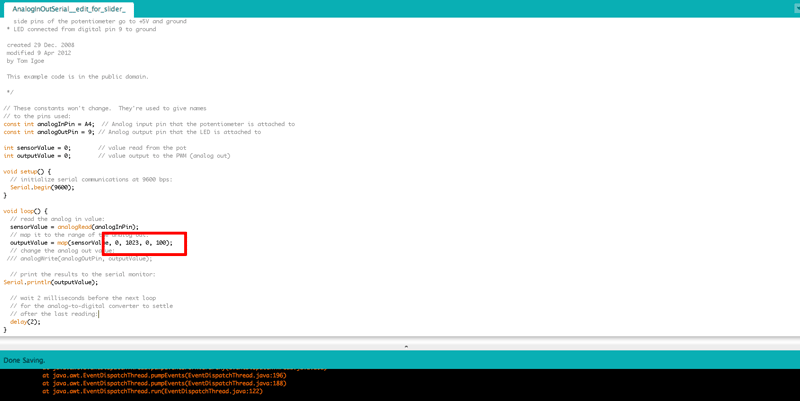The image size is (800, 401).
Task: Click the 'by Tom Igoe' author line
Action: (x=26, y=61)
